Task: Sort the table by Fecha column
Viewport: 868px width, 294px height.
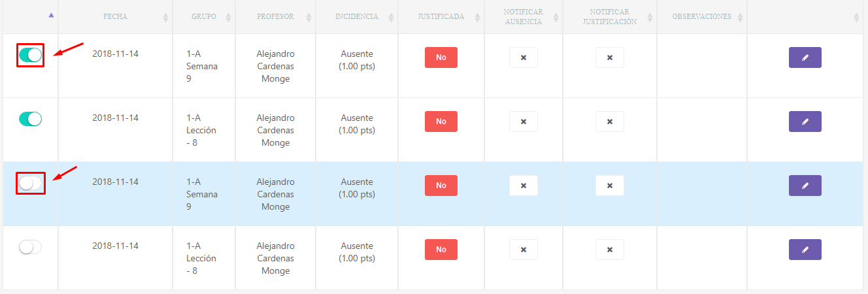Action: (x=115, y=17)
